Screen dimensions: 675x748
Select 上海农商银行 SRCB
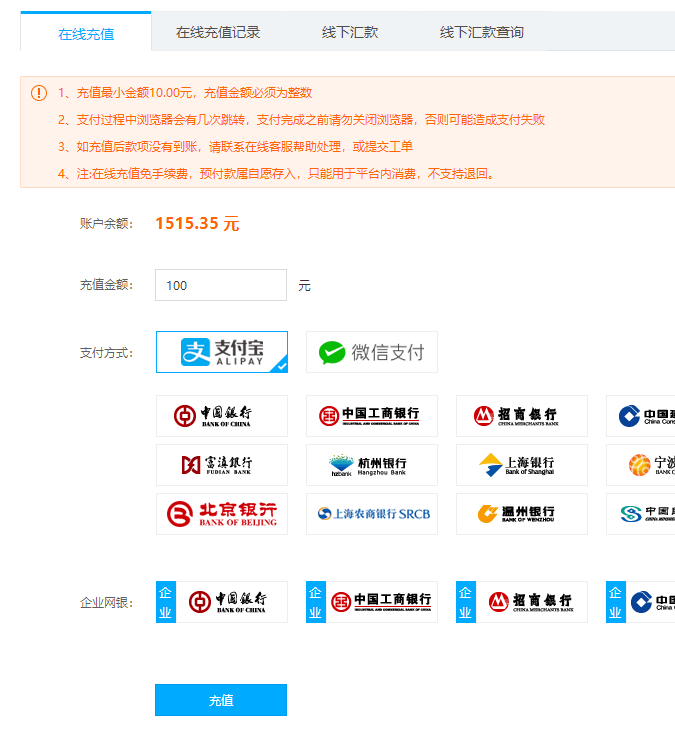(x=372, y=514)
